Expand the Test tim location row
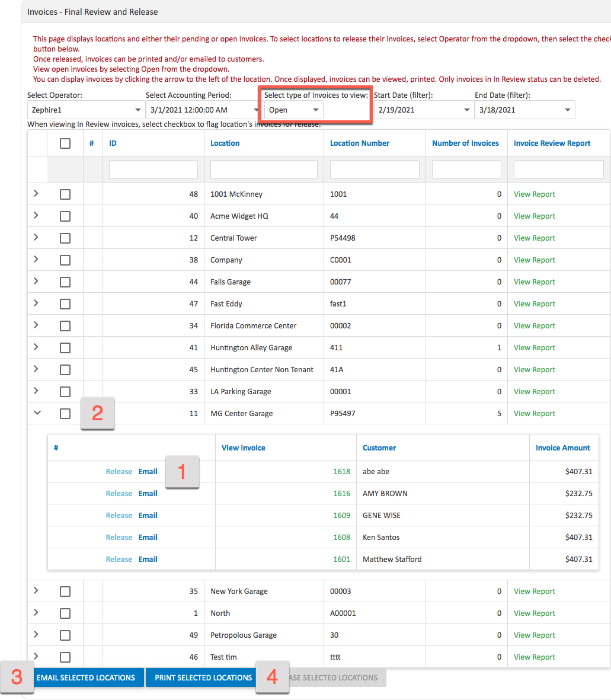 [37, 657]
